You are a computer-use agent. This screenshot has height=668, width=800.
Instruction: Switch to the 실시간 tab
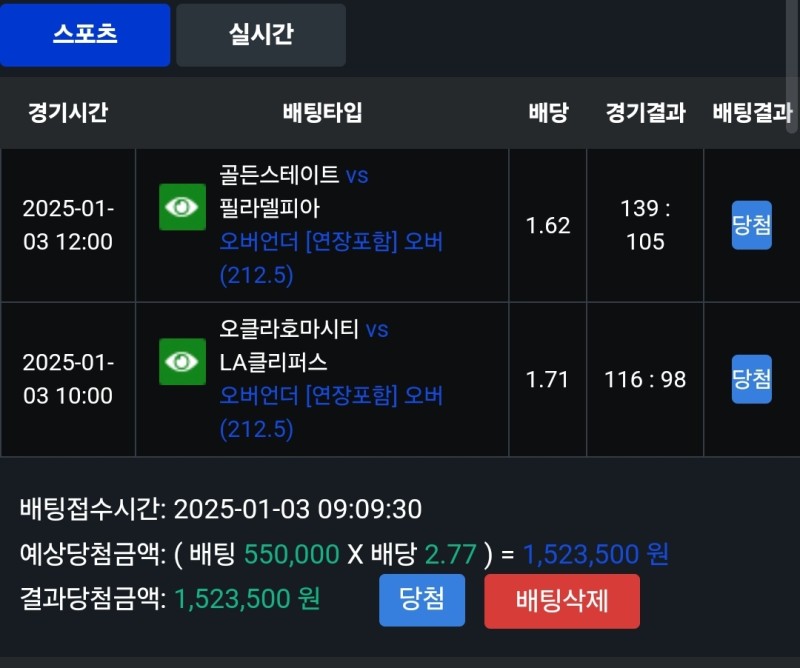tap(261, 35)
